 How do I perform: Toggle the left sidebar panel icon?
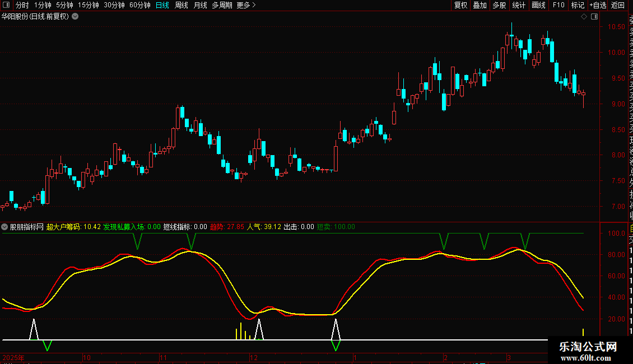click(6, 5)
